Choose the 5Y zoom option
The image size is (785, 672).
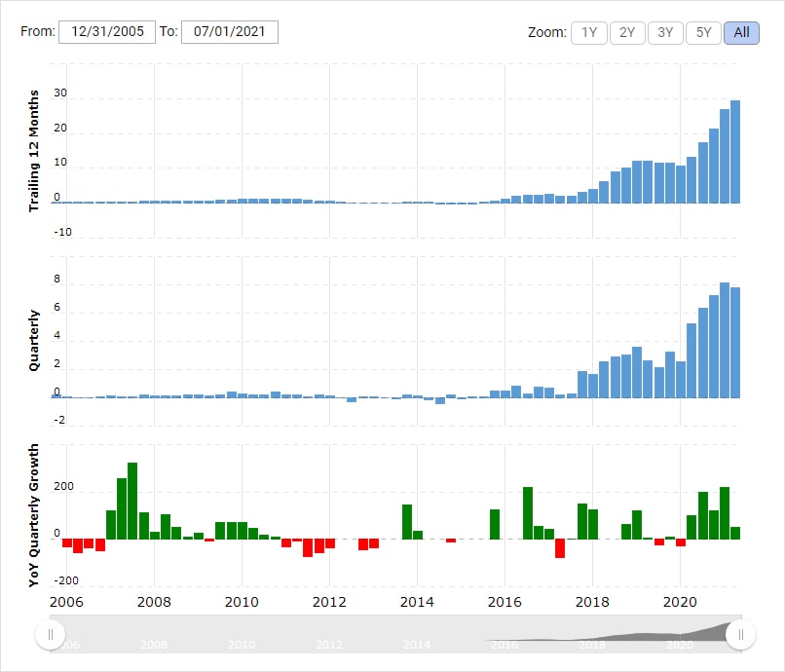(703, 32)
